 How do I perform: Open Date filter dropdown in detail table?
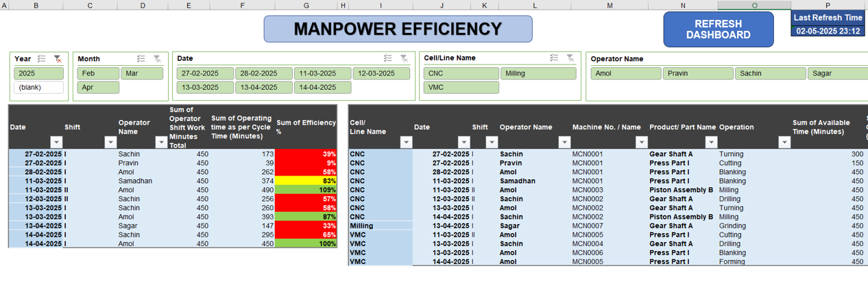click(463, 142)
